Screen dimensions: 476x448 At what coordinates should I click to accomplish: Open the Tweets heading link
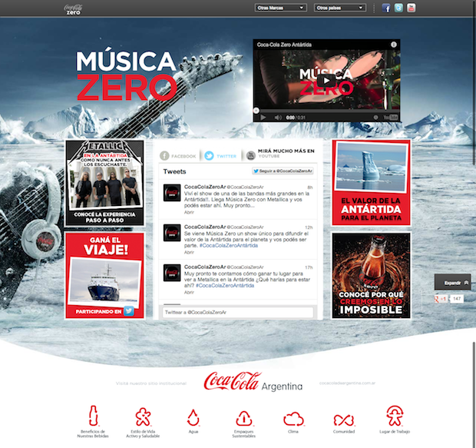click(174, 171)
